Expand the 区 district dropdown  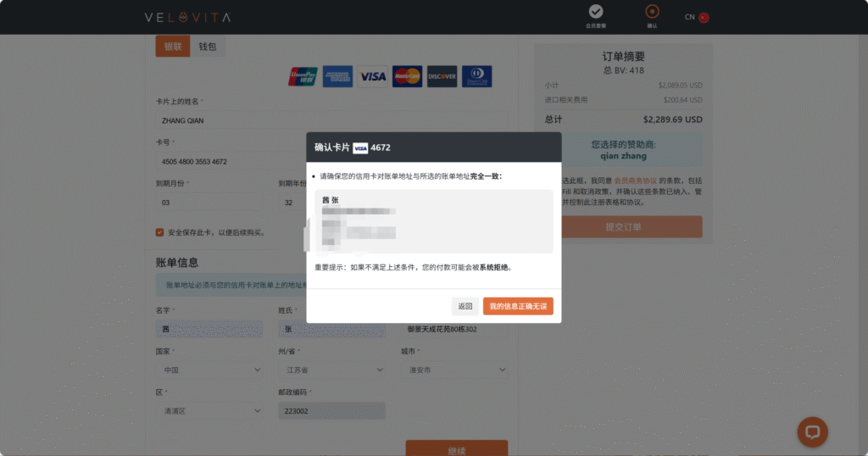(x=212, y=410)
